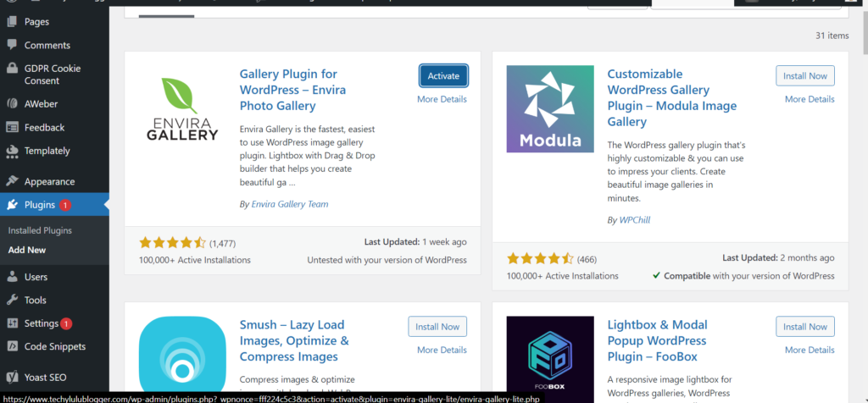The height and width of the screenshot is (403, 868).
Task: Click the Yoast SEO icon
Action: tap(12, 378)
